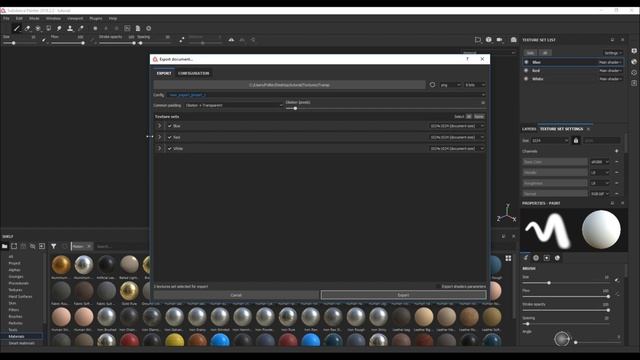Click the folder icon in the Shelf toolbar
This screenshot has width=640, height=360.
click(4, 246)
